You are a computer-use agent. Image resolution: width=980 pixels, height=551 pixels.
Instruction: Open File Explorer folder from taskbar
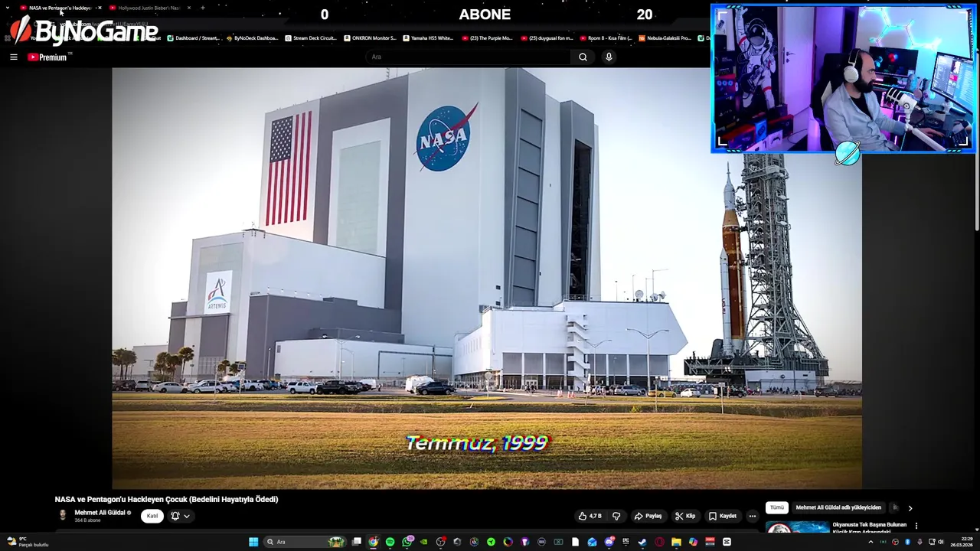pyautogui.click(x=676, y=542)
